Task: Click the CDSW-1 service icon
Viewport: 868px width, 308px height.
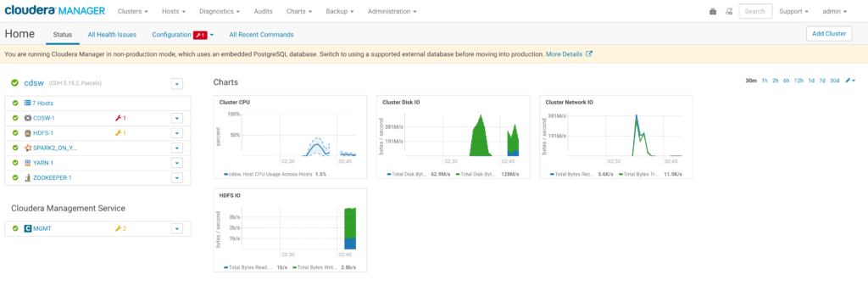Action: point(28,118)
